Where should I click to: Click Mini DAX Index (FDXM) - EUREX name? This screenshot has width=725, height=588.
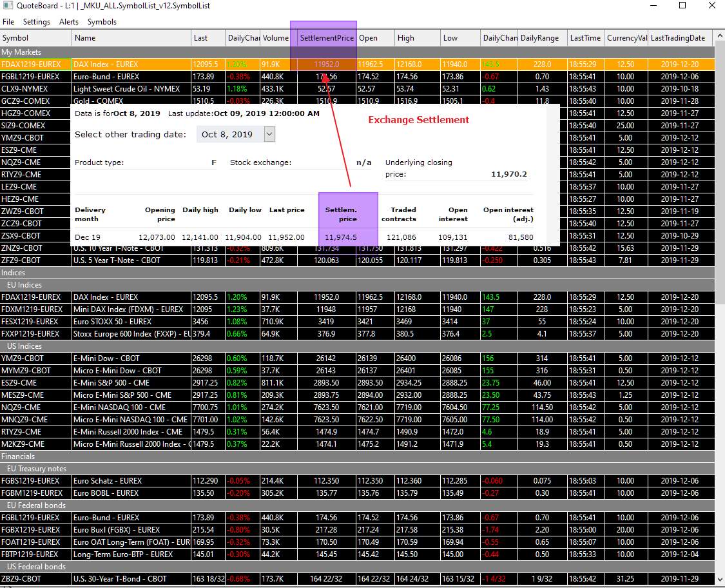coord(128,309)
